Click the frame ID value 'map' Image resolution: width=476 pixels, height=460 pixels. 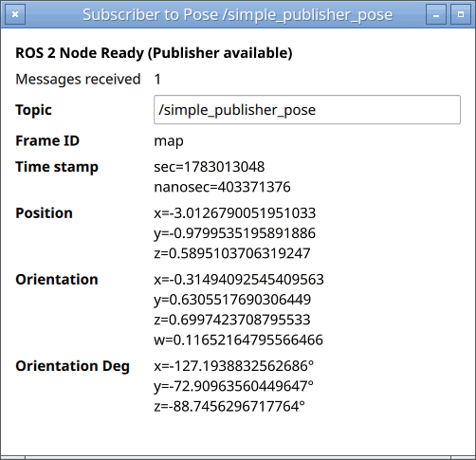coord(169,141)
